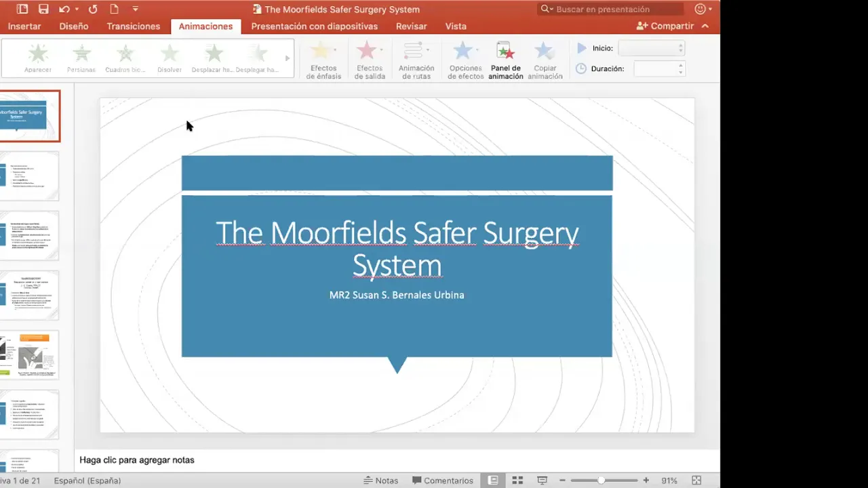Choose the Cuadros bicolores animation

[125, 58]
